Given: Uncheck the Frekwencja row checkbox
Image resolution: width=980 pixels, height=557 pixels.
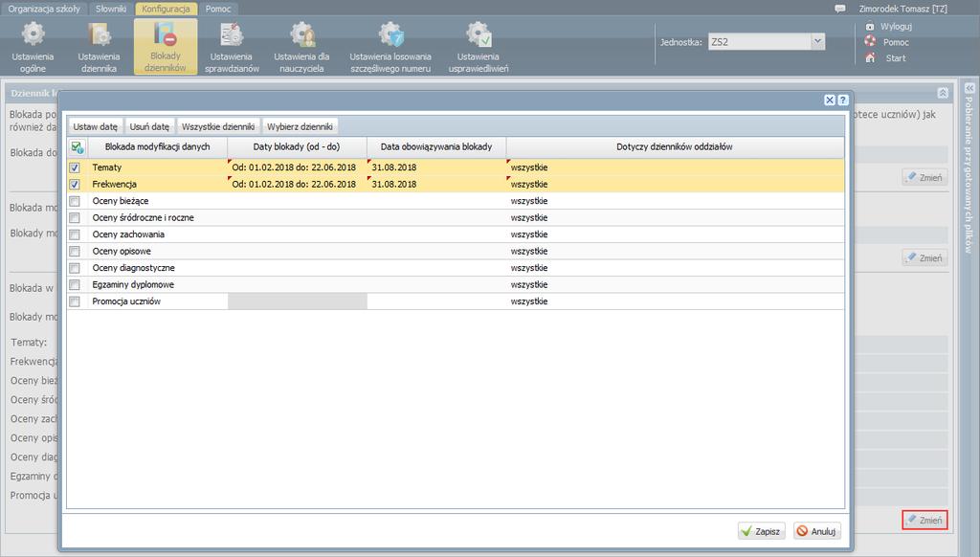Looking at the screenshot, I should (x=75, y=185).
